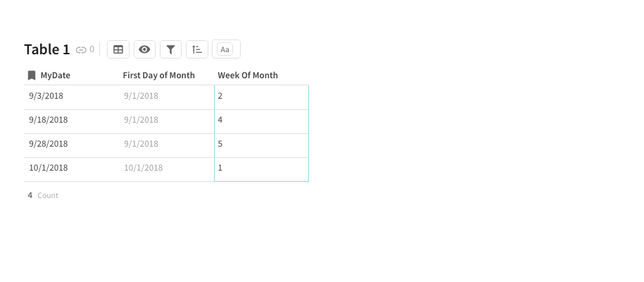
Task: Click the link icon beside Table 1
Action: click(81, 50)
